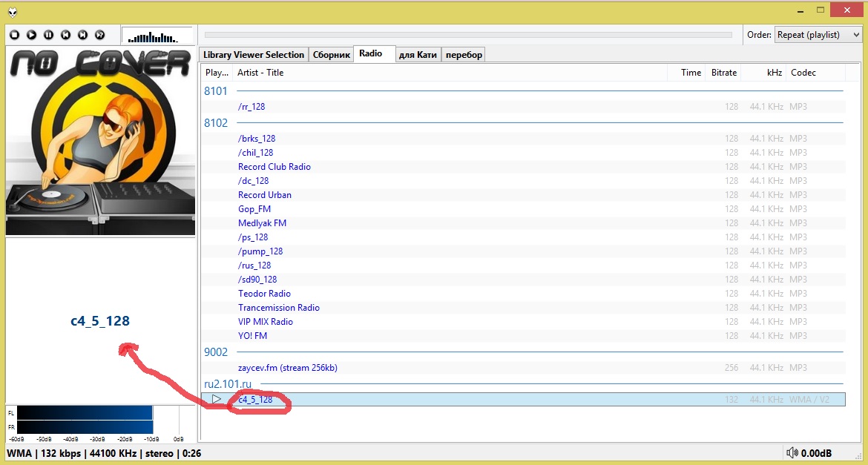868x465 pixels.
Task: Click the No Cover album art
Action: 100,141
